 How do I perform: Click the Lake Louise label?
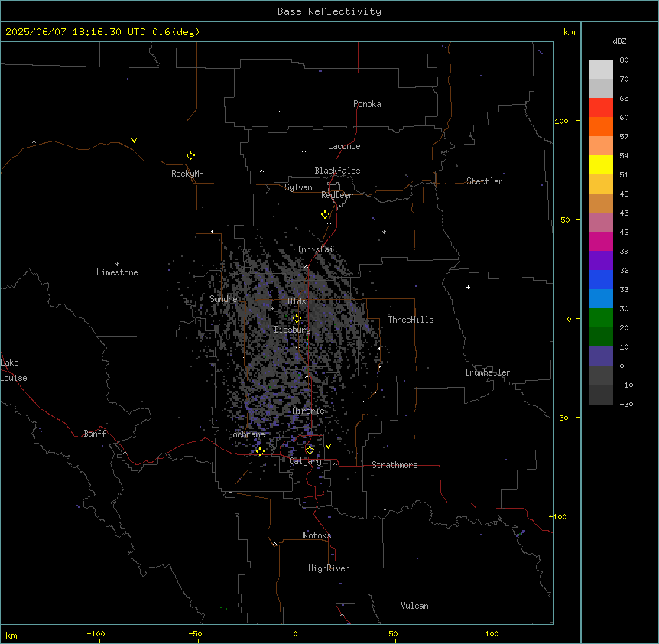point(14,370)
